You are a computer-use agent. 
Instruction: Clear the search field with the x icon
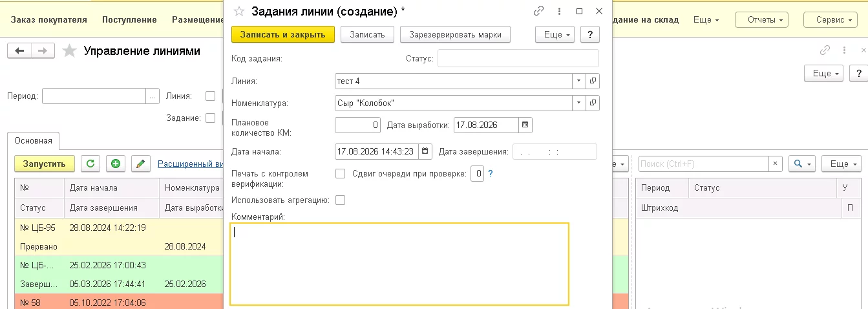[775, 164]
